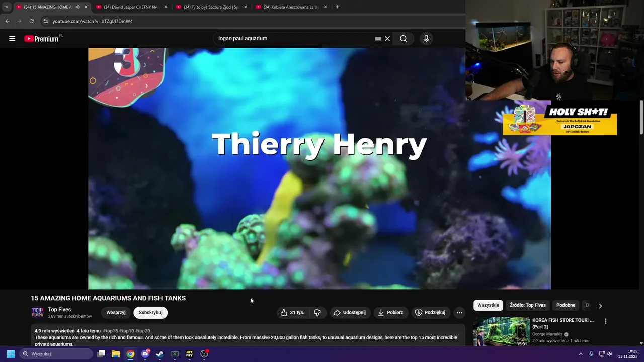Close the Kobieta Aresztowana tab
Viewport: 644px width, 362px height.
(325, 7)
